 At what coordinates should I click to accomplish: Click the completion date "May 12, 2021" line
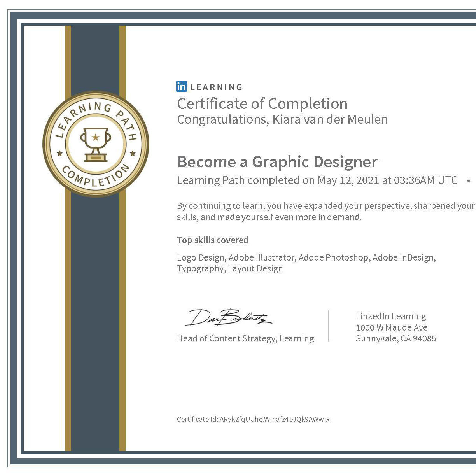[x=317, y=180]
